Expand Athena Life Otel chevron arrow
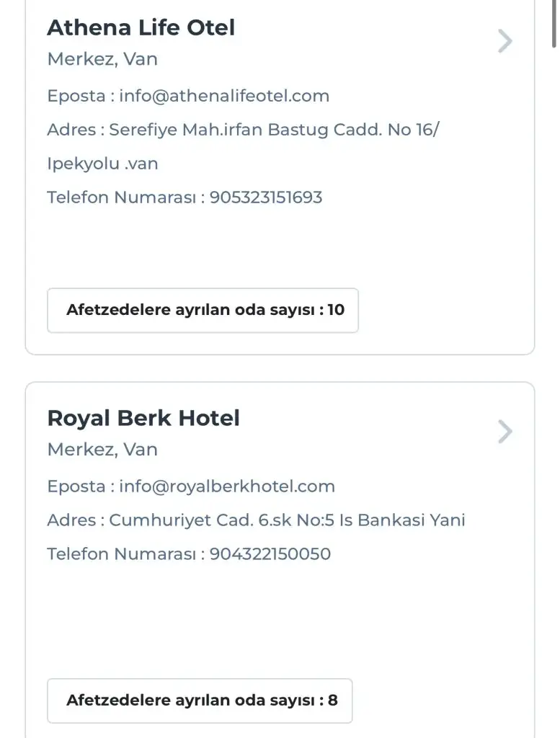The height and width of the screenshot is (738, 560). (505, 42)
